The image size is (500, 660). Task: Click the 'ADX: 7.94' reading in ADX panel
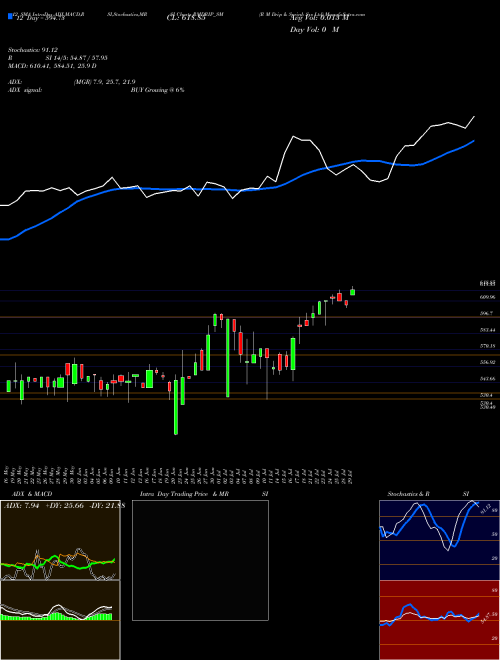click(21, 506)
